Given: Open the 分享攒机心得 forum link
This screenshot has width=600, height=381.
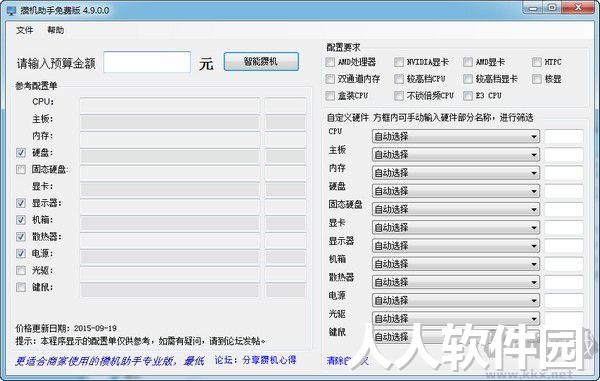Looking at the screenshot, I should coord(269,360).
